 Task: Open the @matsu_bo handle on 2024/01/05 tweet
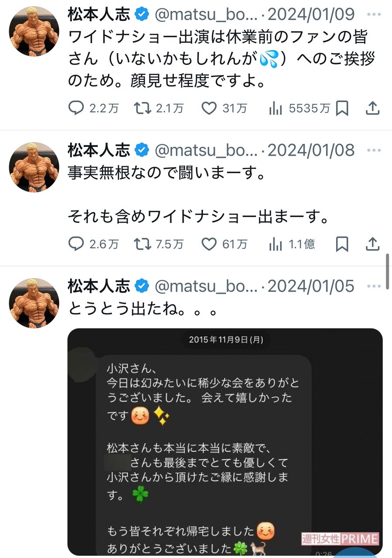[207, 286]
